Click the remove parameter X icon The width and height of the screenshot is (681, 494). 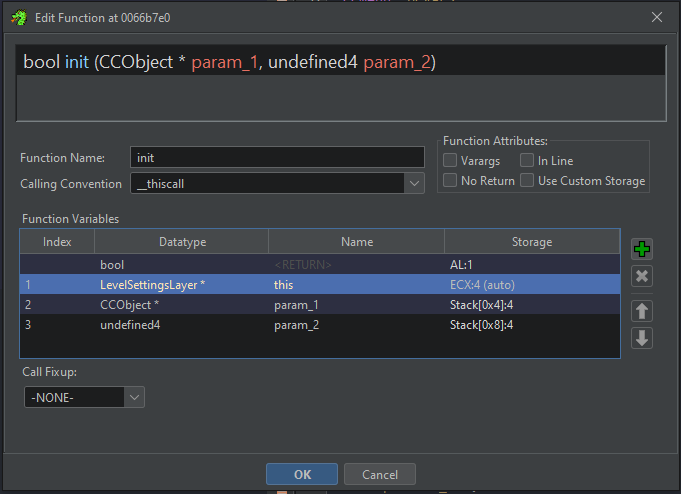[643, 277]
